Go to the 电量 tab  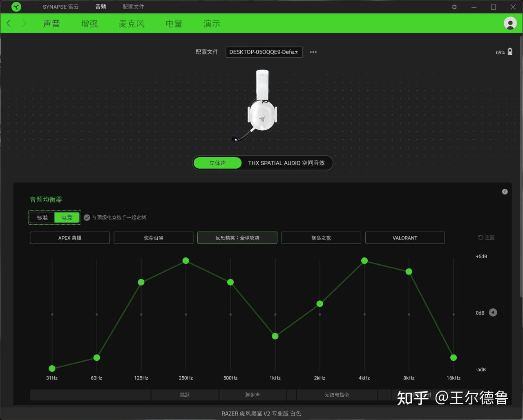click(x=174, y=24)
